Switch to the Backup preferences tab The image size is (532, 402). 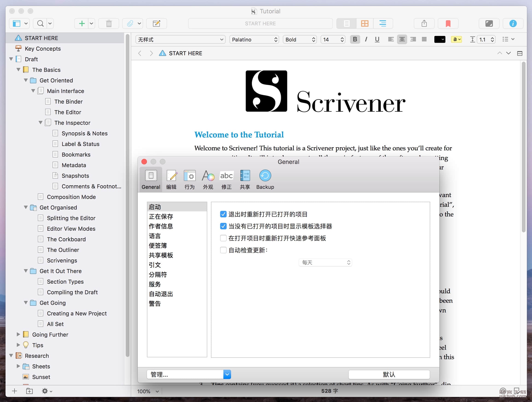(265, 179)
